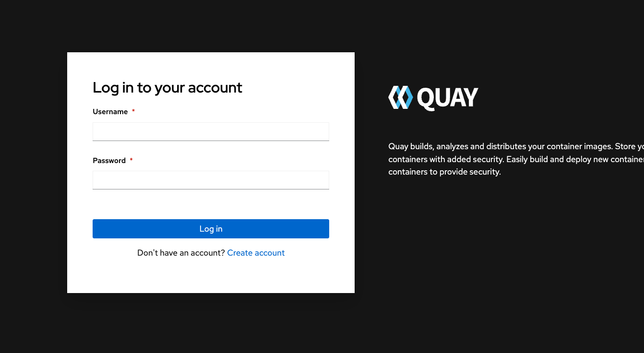This screenshot has width=644, height=353.
Task: Open the Create account link
Action: (256, 253)
